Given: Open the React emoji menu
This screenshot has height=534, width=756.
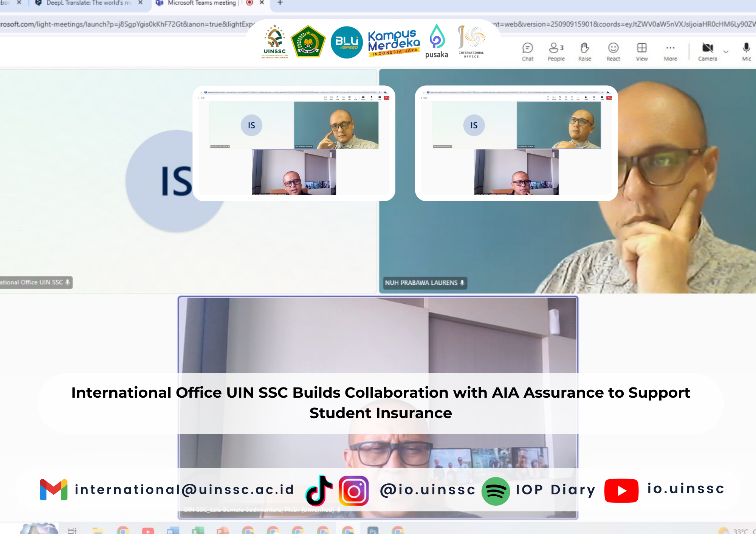Looking at the screenshot, I should [x=613, y=52].
